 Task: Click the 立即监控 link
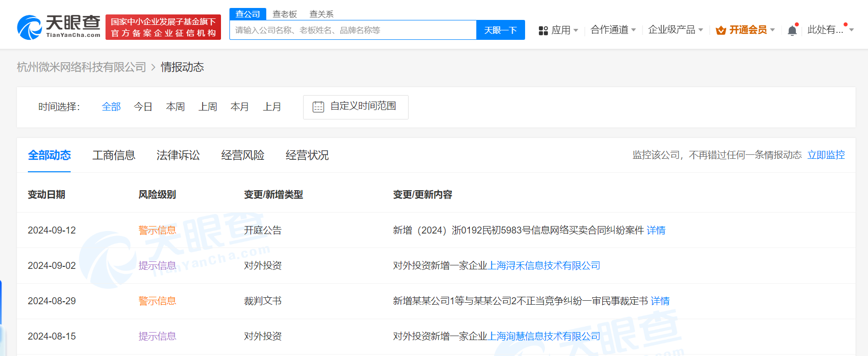coord(826,155)
